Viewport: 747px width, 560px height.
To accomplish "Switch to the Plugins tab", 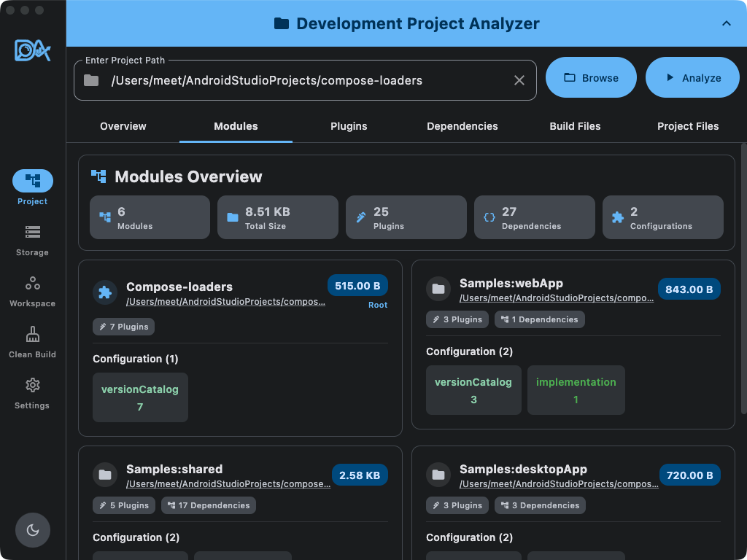I will 349,126.
